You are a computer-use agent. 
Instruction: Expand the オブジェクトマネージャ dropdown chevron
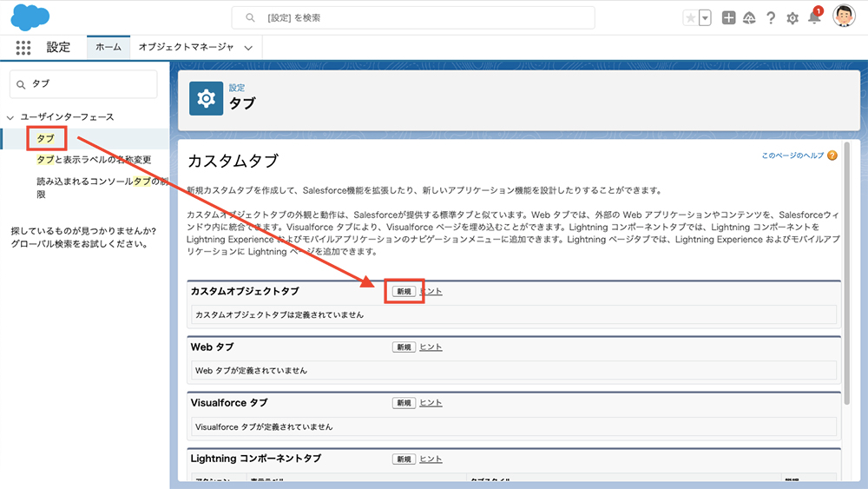248,48
